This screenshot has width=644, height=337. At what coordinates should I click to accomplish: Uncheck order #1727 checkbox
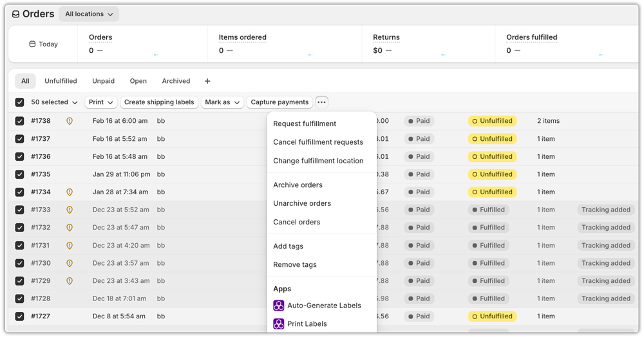[19, 316]
